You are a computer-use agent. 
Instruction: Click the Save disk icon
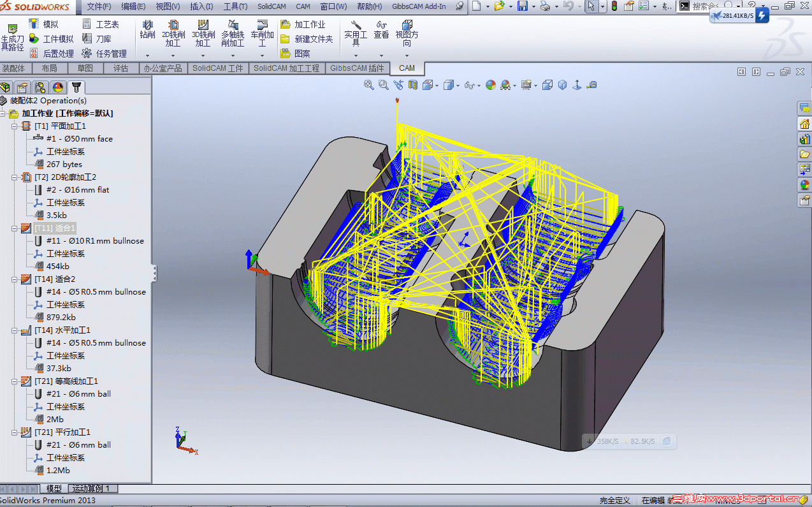(522, 6)
